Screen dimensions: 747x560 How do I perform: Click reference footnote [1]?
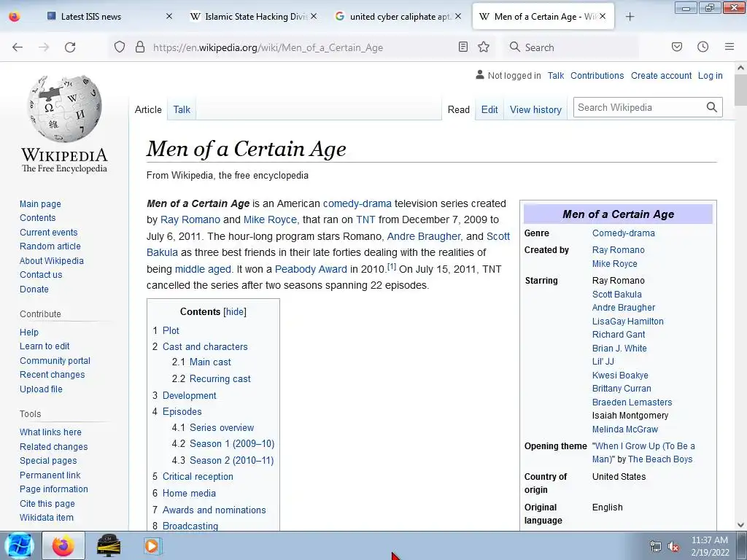[392, 267]
